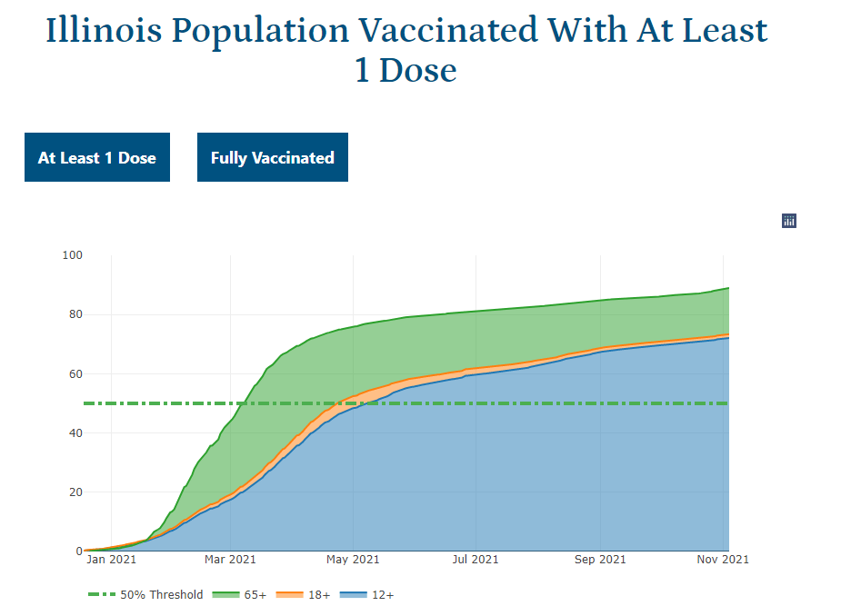
Task: Click the Sep 2021 x-axis label
Action: 600,560
